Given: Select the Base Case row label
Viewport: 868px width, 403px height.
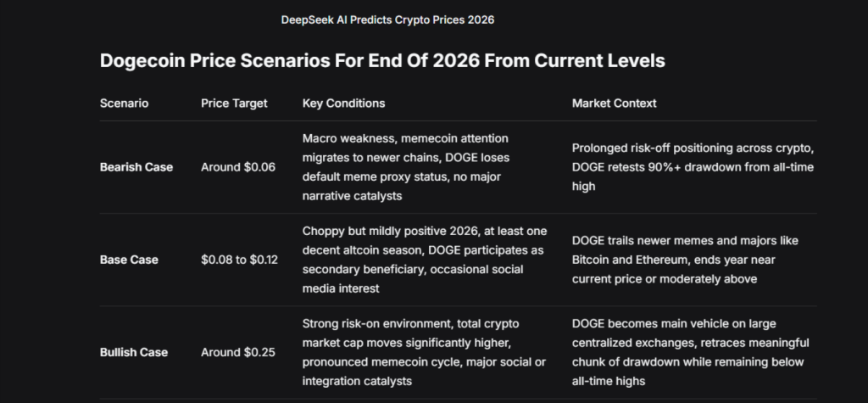Looking at the screenshot, I should [x=128, y=259].
